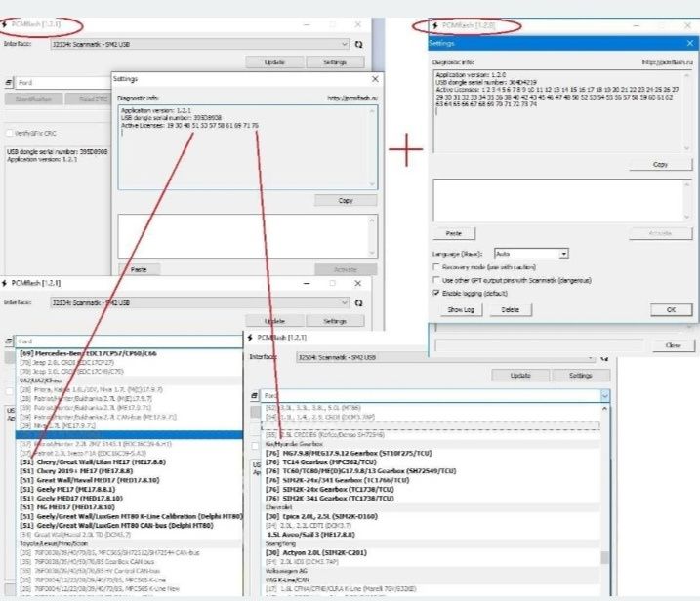
Task: Click Settings in the window with the Gearbox list
Action: [581, 376]
